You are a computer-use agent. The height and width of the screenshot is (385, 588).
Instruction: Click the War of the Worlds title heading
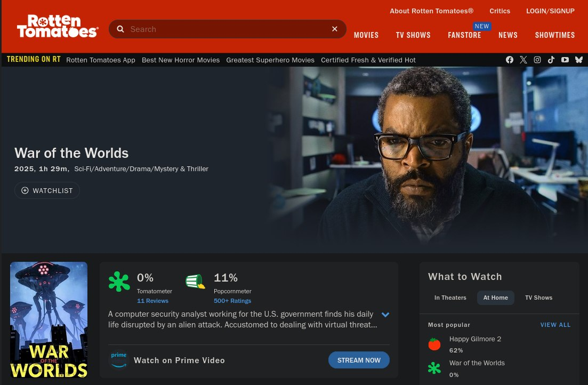click(71, 153)
